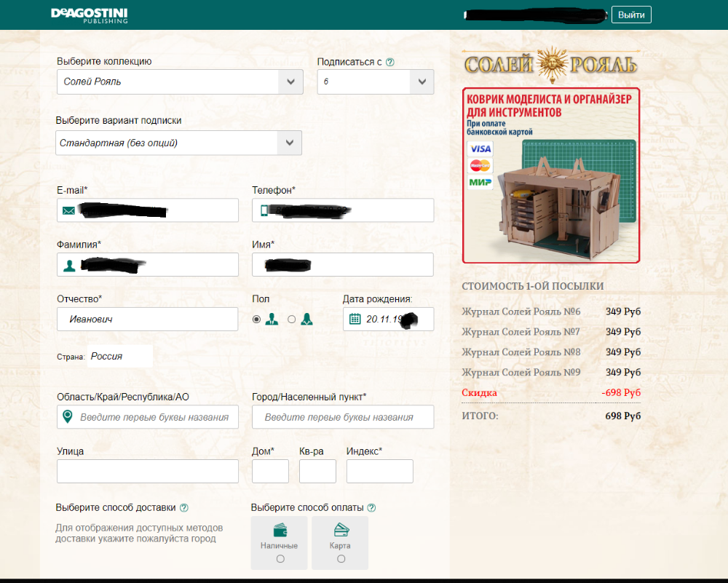Choose Карта card payment option
This screenshot has width=728, height=583.
pyautogui.click(x=341, y=558)
